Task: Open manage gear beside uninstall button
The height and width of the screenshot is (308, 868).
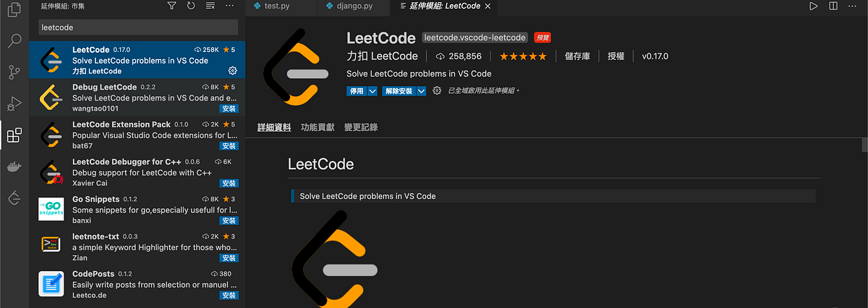Action: pyautogui.click(x=437, y=91)
